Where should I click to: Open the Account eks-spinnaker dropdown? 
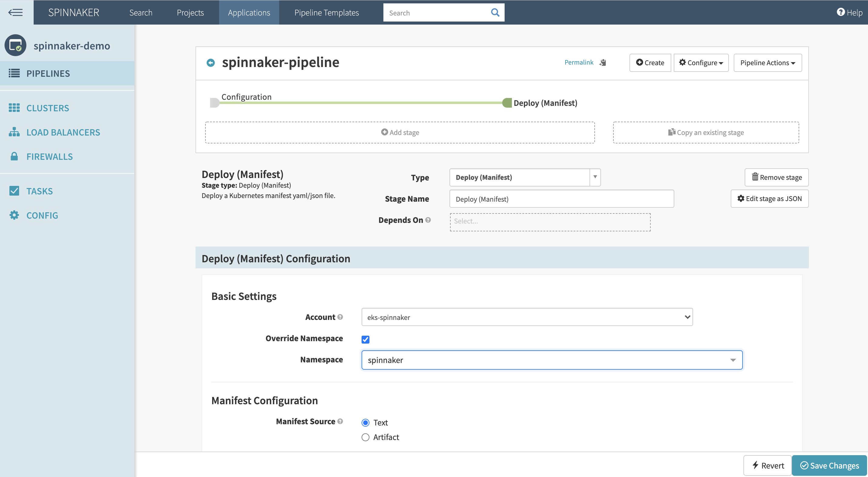527,317
